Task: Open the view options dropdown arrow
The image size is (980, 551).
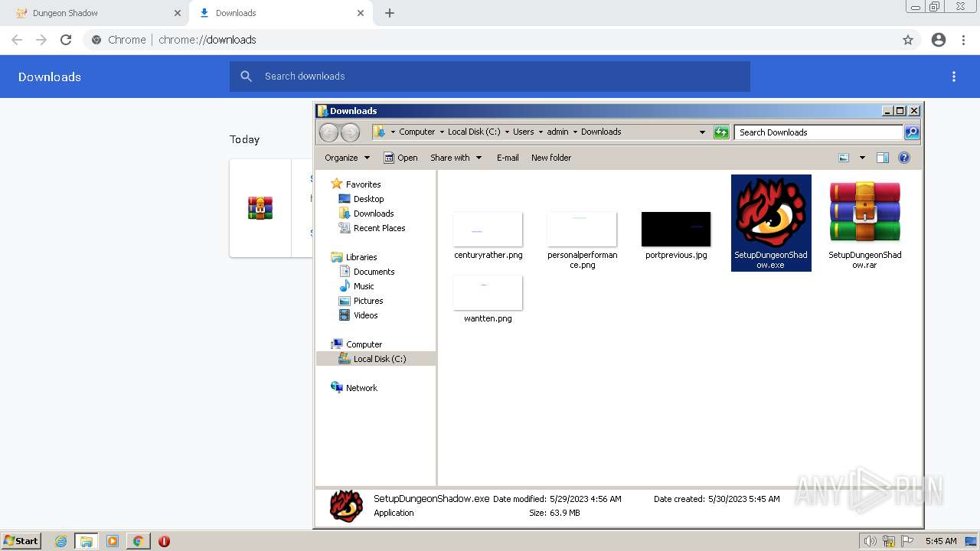Action: (862, 158)
